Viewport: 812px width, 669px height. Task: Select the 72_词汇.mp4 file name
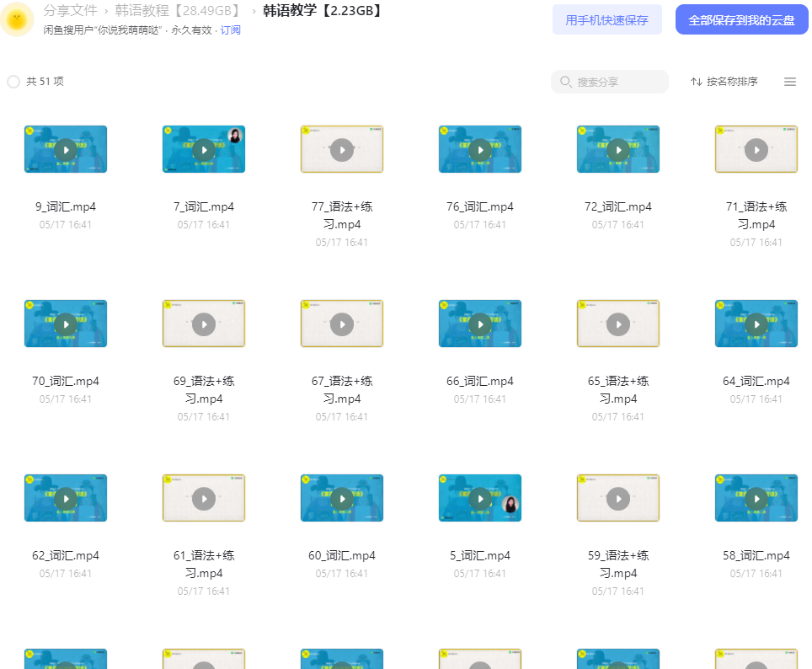(617, 206)
